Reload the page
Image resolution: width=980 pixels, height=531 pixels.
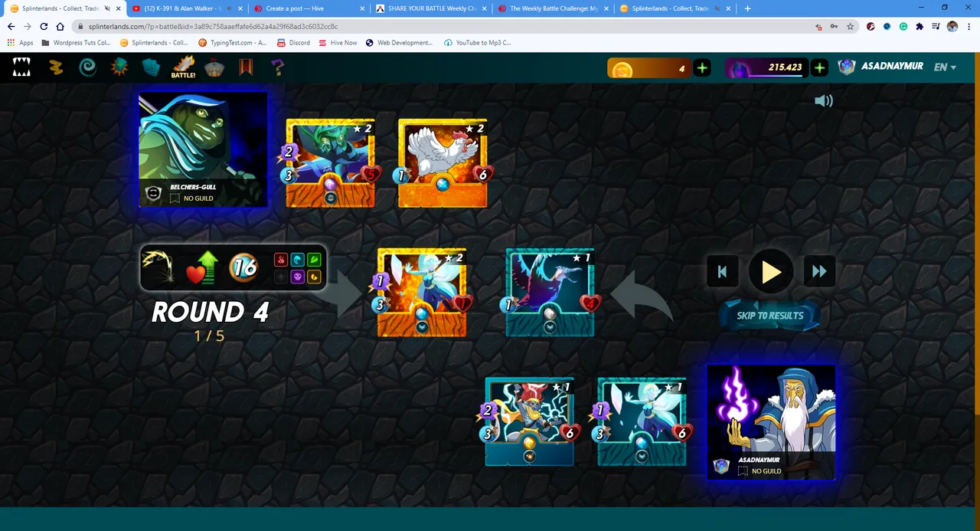(44, 26)
